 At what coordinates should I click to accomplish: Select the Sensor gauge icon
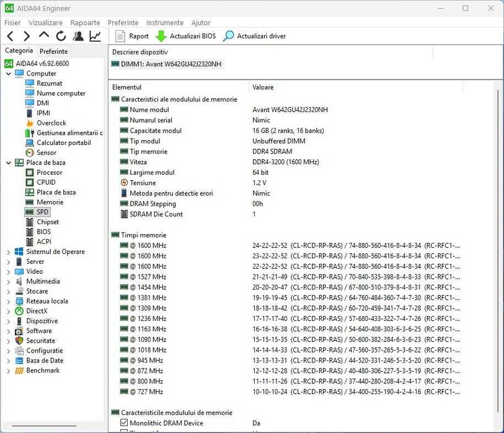point(30,152)
